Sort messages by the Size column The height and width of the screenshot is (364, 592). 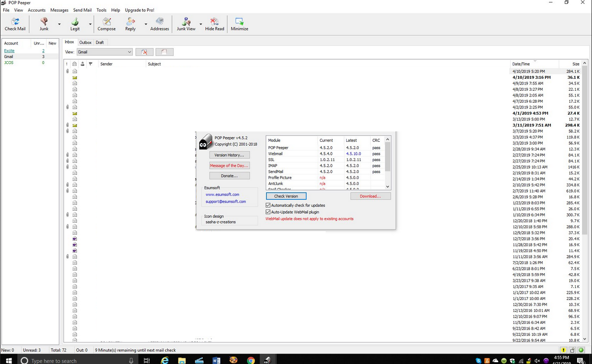[x=570, y=64]
